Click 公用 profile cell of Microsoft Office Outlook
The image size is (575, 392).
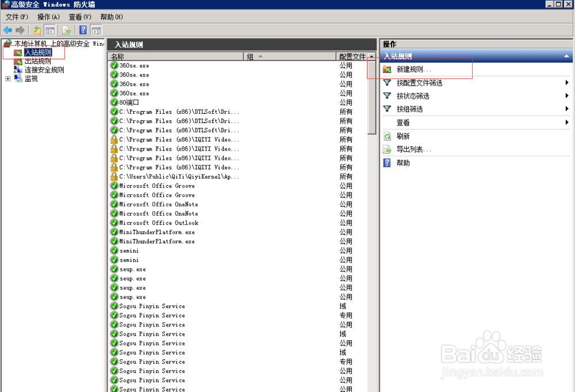[346, 222]
